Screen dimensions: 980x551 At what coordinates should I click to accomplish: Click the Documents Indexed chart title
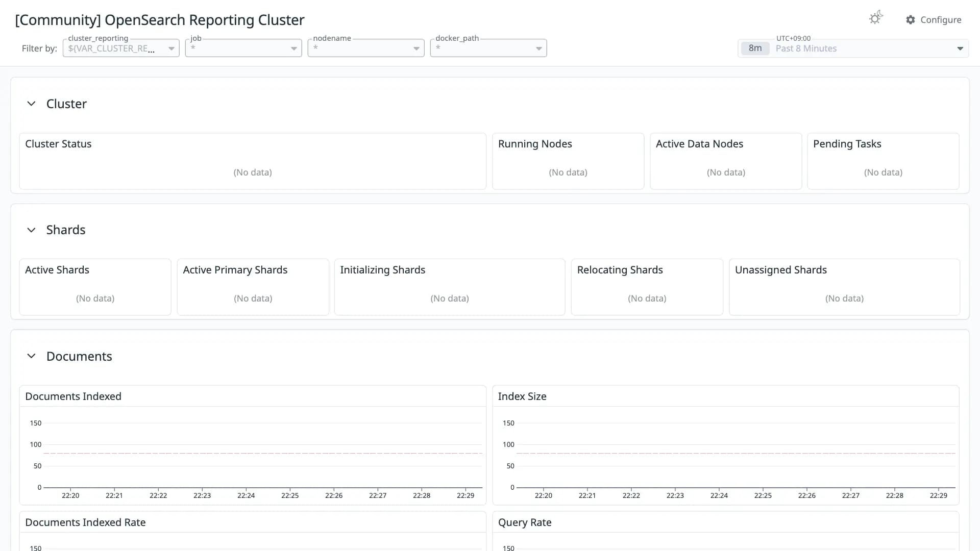click(x=73, y=396)
